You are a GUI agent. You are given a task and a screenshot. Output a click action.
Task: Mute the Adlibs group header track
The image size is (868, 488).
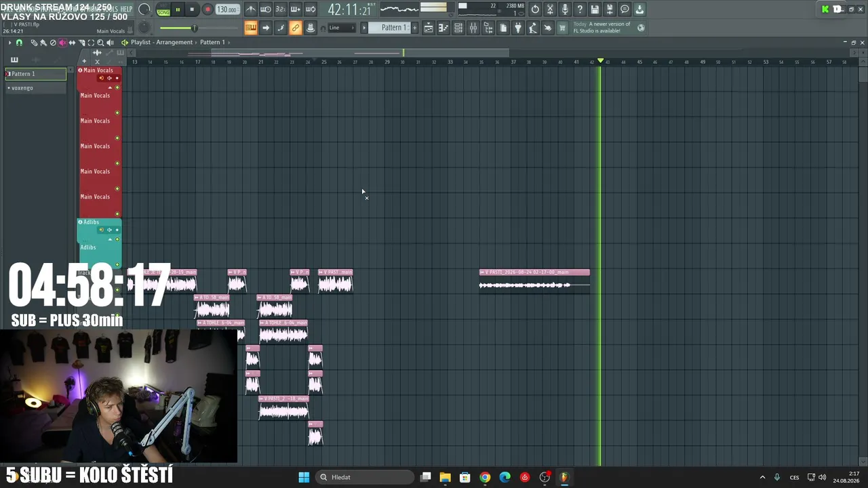pos(117,239)
